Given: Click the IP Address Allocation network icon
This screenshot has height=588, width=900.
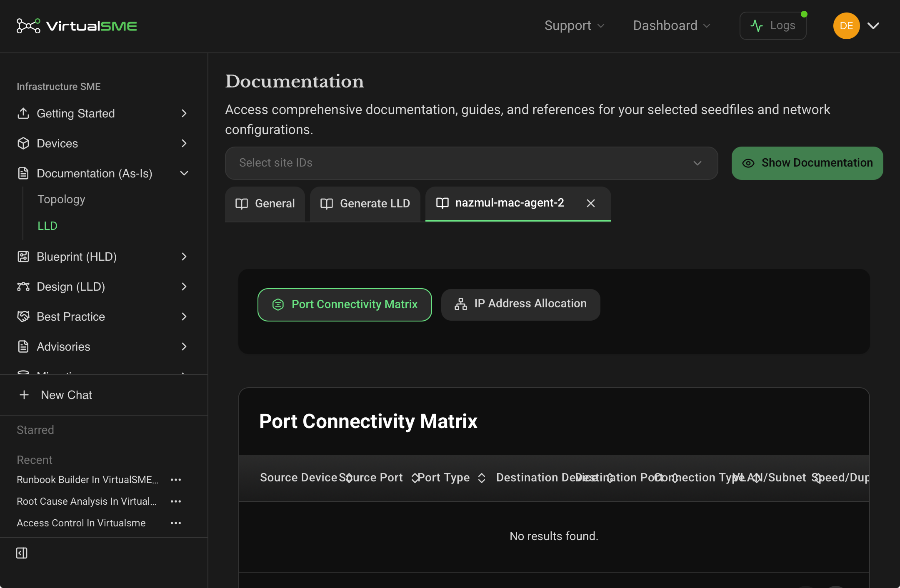Looking at the screenshot, I should pos(460,304).
